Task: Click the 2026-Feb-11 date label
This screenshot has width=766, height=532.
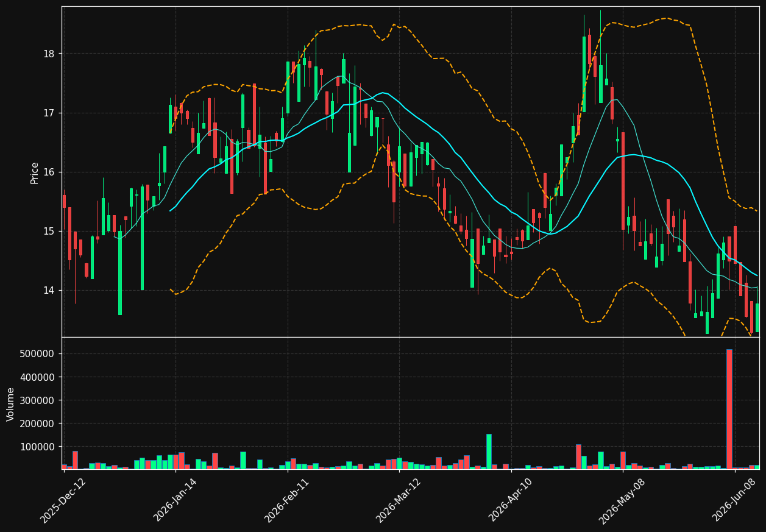Action: pos(286,500)
